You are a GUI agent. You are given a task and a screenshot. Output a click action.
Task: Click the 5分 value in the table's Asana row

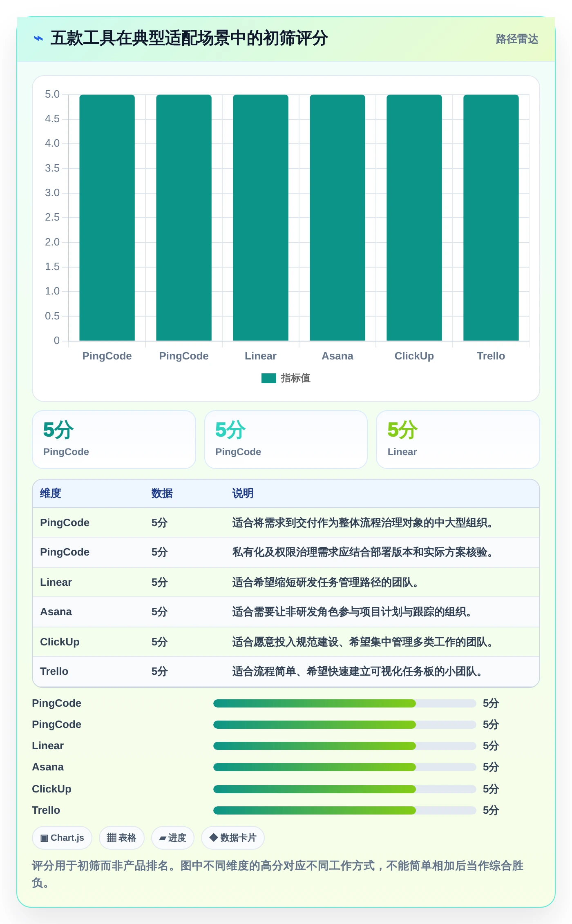[x=159, y=612]
